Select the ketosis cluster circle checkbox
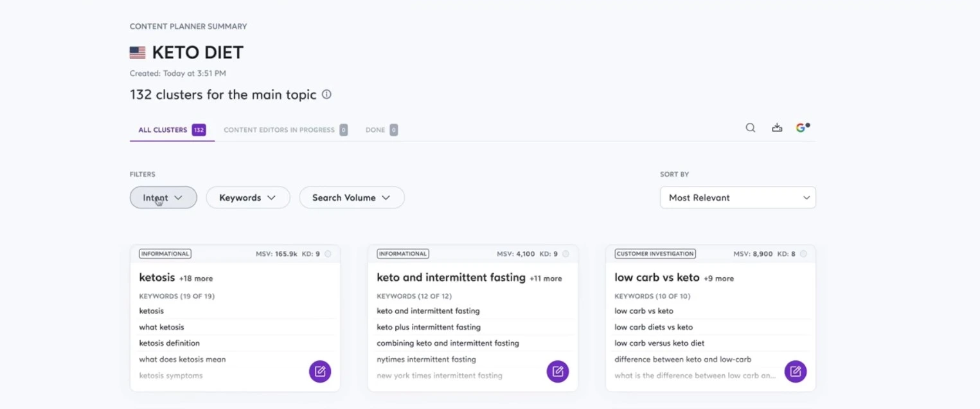 328,254
